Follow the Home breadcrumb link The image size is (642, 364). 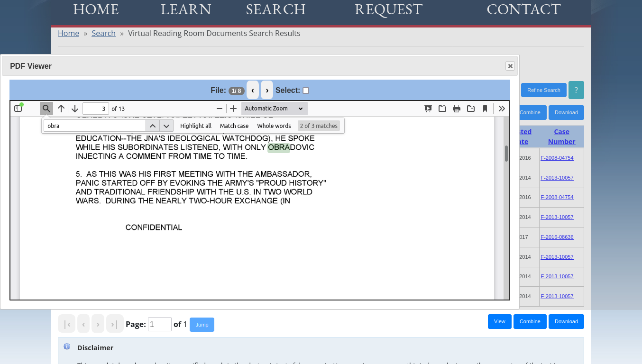click(x=68, y=33)
